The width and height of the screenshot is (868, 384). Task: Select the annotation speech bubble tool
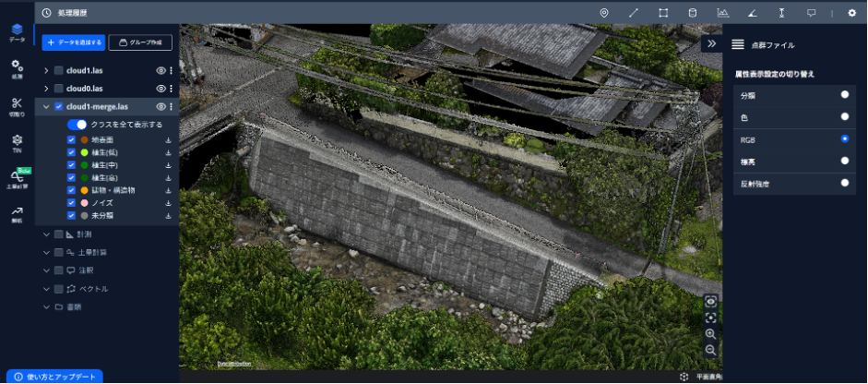point(811,13)
